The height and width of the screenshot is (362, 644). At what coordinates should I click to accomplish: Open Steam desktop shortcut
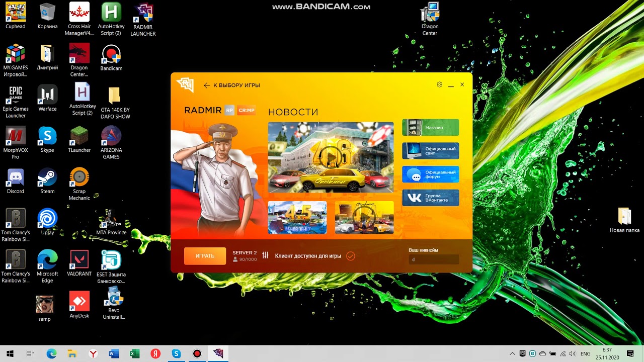pos(47,181)
